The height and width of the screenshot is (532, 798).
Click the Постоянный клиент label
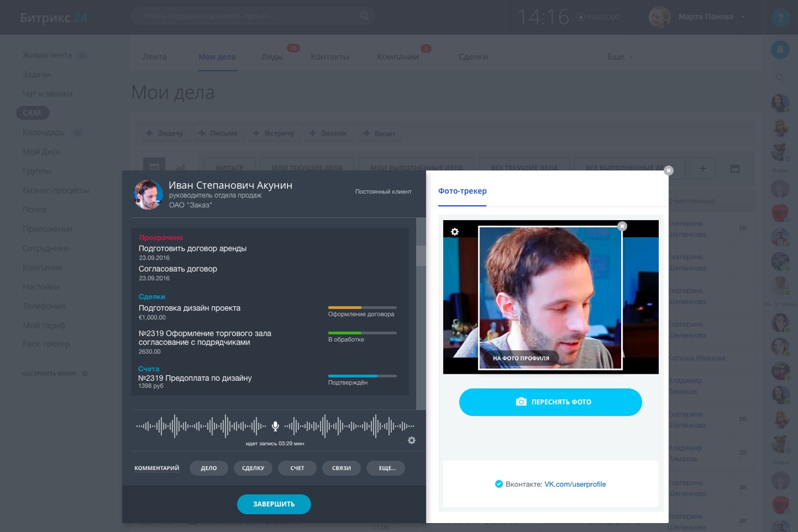point(383,191)
